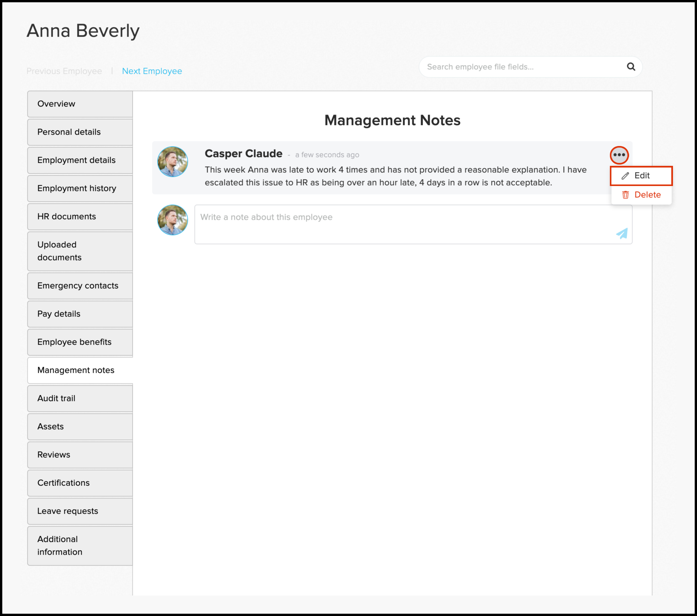Open the Assets tab
Image resolution: width=697 pixels, height=616 pixels.
(x=80, y=427)
